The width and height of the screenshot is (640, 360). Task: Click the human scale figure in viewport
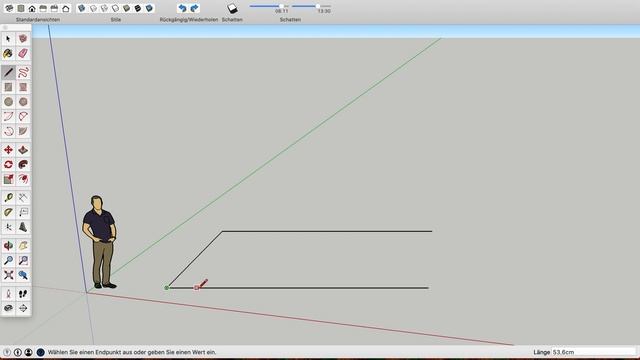(100, 242)
